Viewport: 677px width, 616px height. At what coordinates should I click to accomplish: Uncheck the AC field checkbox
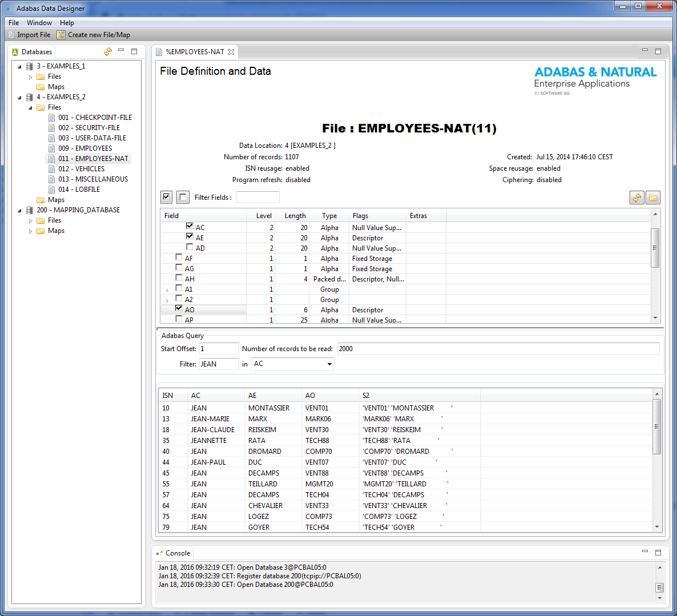(x=190, y=226)
